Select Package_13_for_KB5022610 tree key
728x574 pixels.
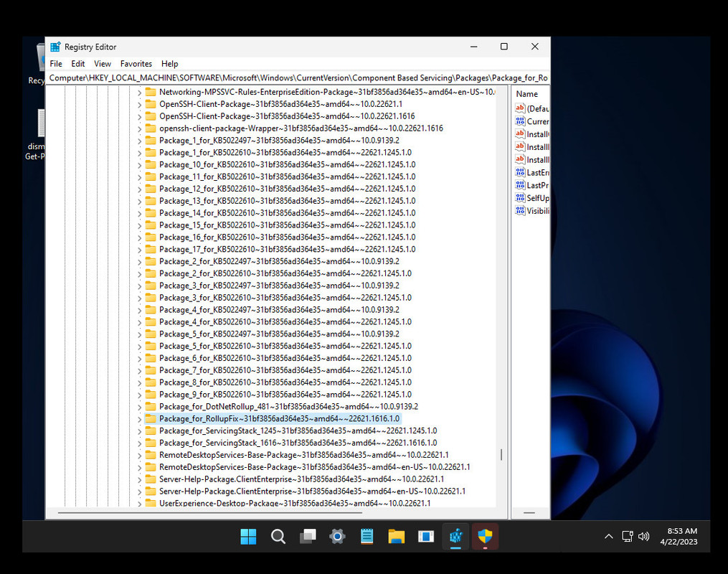pos(287,201)
